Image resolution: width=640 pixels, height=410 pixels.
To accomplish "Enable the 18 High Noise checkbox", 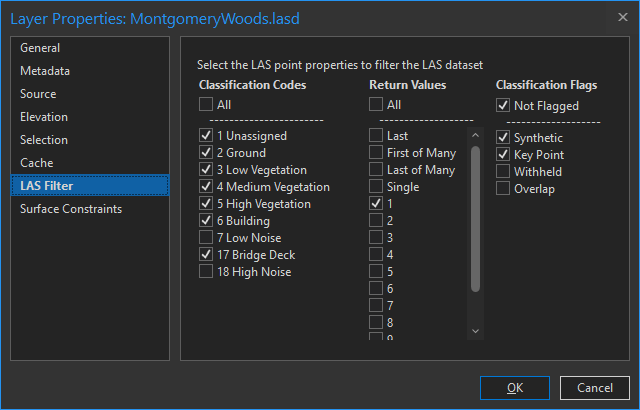I will (x=206, y=272).
